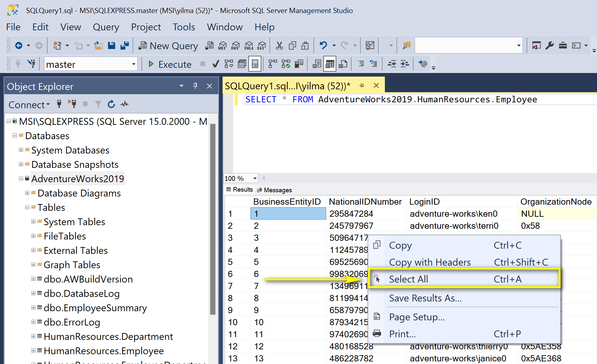This screenshot has width=597, height=364.
Task: Expand the System Databases node
Action: (x=21, y=150)
